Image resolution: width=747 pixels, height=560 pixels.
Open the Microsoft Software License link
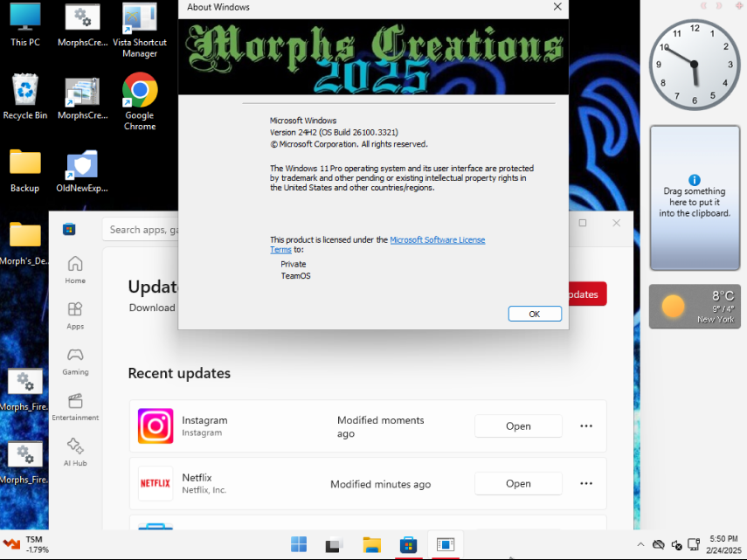pyautogui.click(x=438, y=240)
